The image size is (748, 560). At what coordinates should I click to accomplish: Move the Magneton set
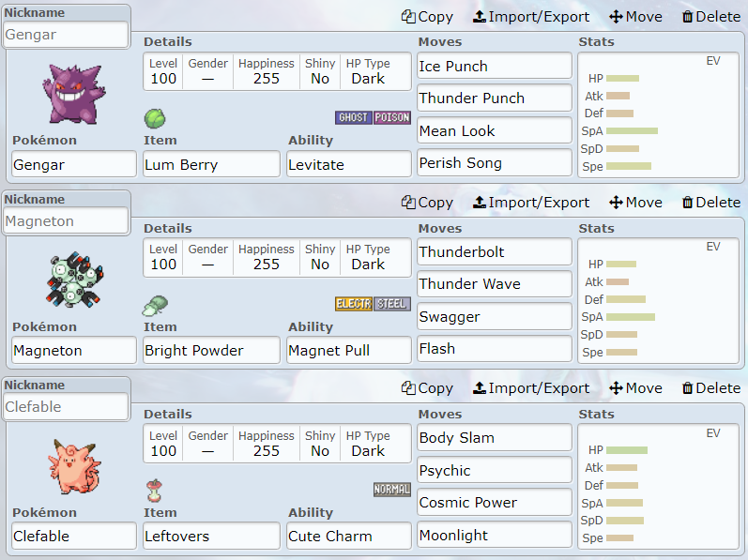coord(635,203)
